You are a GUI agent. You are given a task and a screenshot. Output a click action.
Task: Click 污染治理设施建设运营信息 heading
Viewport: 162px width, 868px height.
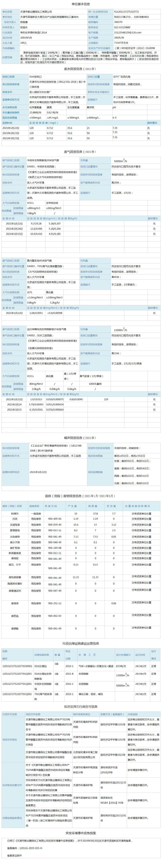pyautogui.click(x=81, y=643)
